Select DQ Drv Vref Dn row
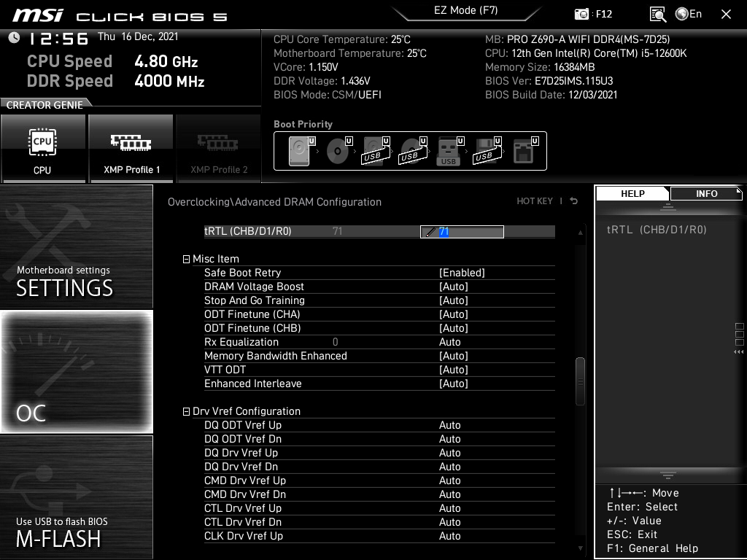Viewport: 747px width, 560px height. [x=379, y=466]
